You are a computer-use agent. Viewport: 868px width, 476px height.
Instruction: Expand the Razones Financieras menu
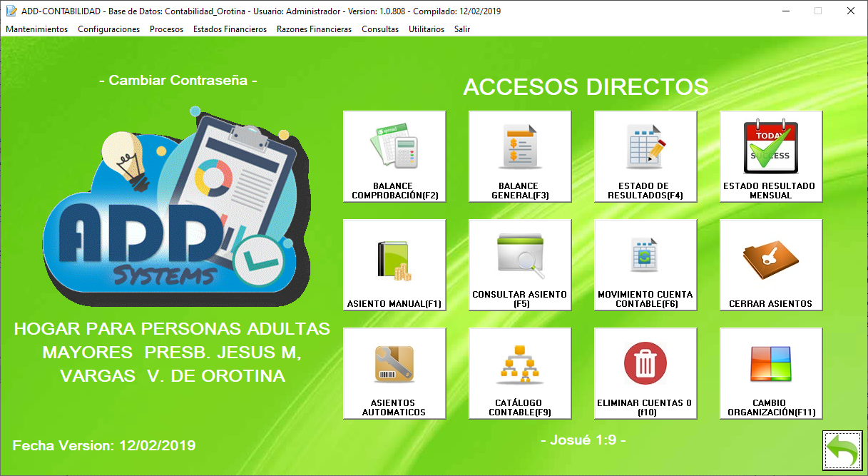click(314, 29)
